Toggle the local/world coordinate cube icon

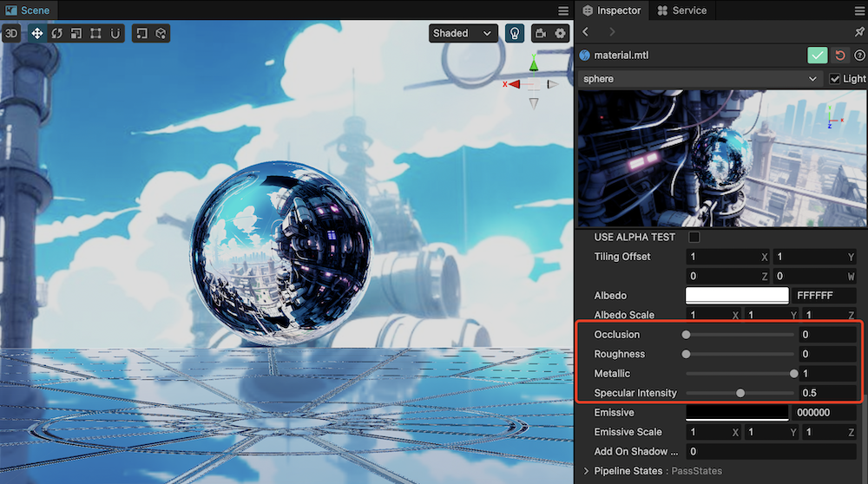coord(161,33)
